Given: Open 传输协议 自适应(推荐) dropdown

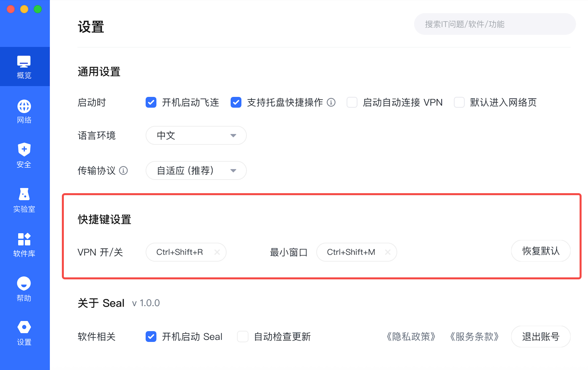Looking at the screenshot, I should pyautogui.click(x=196, y=170).
